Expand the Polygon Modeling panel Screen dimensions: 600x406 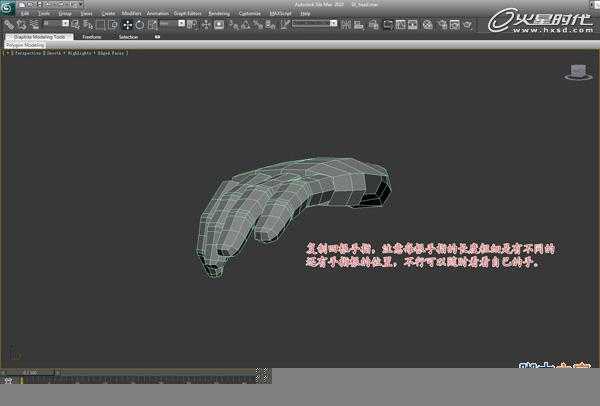click(24, 45)
